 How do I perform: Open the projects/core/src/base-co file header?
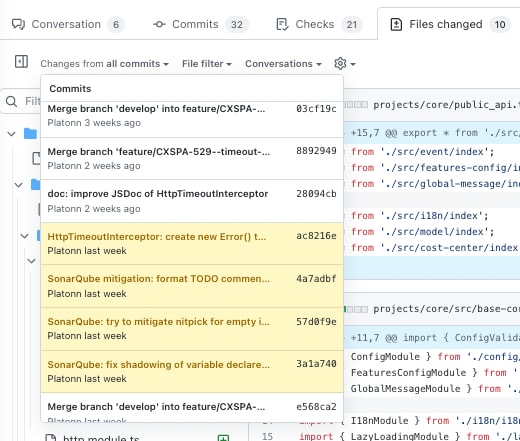(446, 309)
